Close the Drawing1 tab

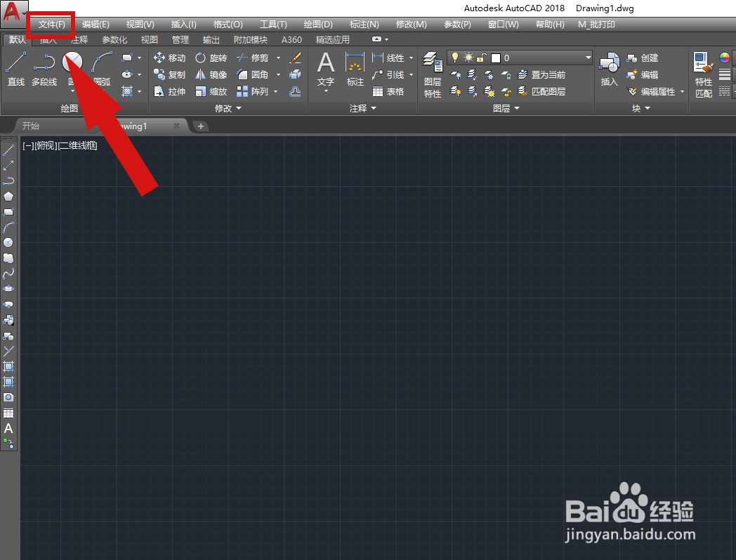click(x=176, y=126)
